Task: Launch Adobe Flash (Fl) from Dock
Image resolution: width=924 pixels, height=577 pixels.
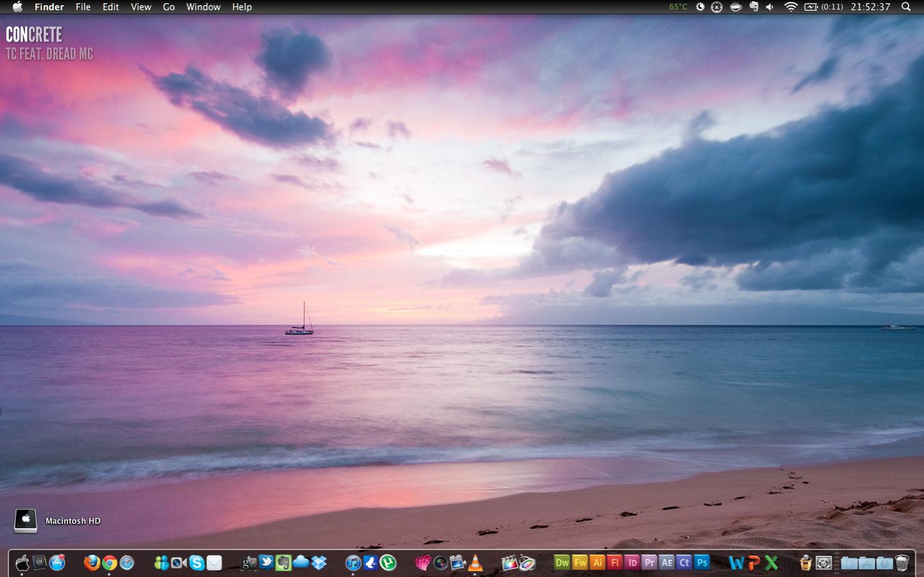Action: click(615, 563)
